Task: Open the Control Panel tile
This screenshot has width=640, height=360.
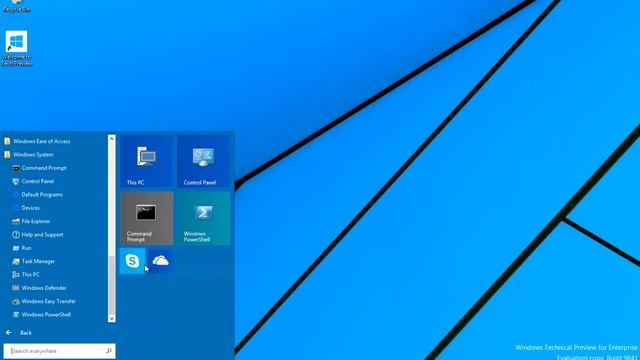Action: tap(204, 162)
